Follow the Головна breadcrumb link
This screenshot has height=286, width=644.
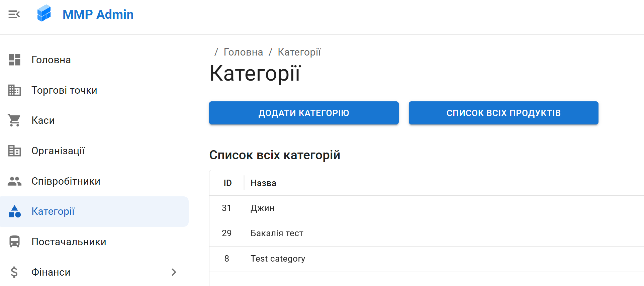[243, 52]
